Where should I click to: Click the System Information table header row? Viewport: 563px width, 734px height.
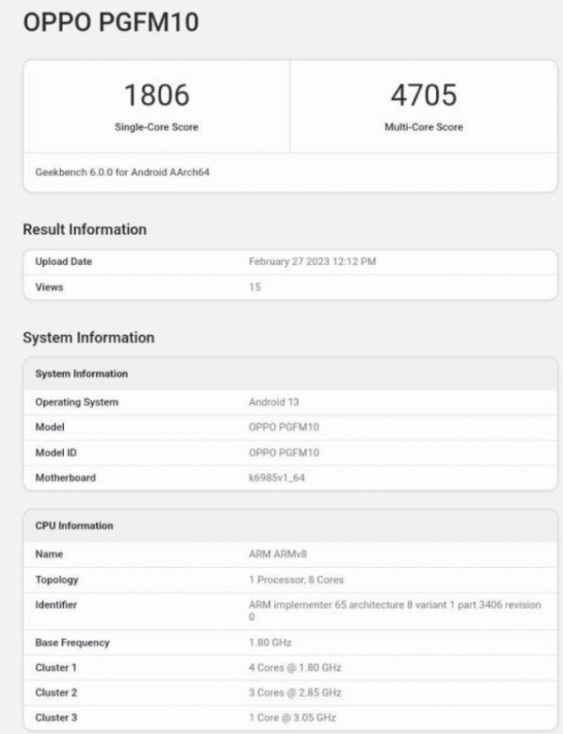290,374
